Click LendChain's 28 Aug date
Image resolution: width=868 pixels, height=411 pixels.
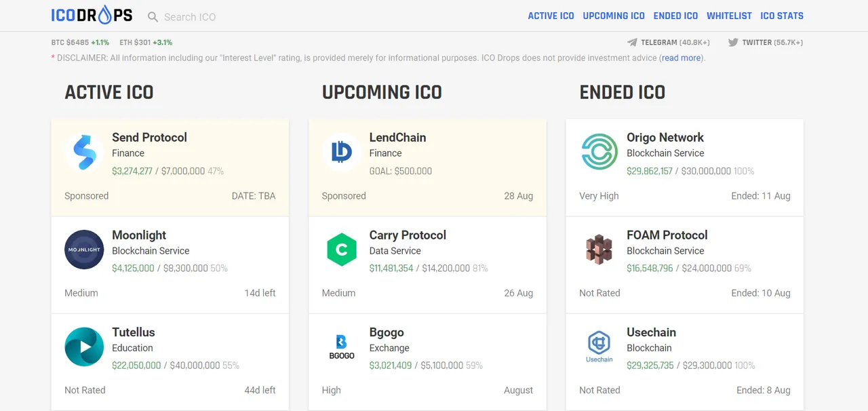pos(518,195)
